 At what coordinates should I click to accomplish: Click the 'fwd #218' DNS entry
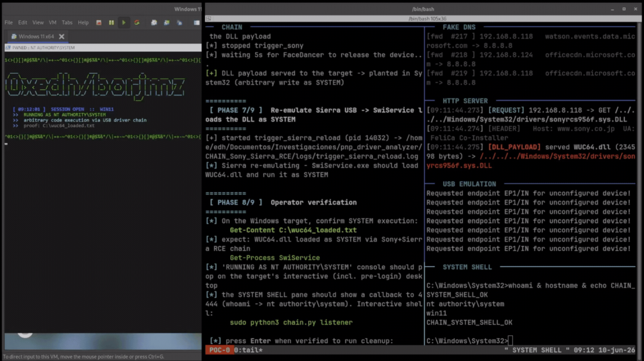pos(531,60)
